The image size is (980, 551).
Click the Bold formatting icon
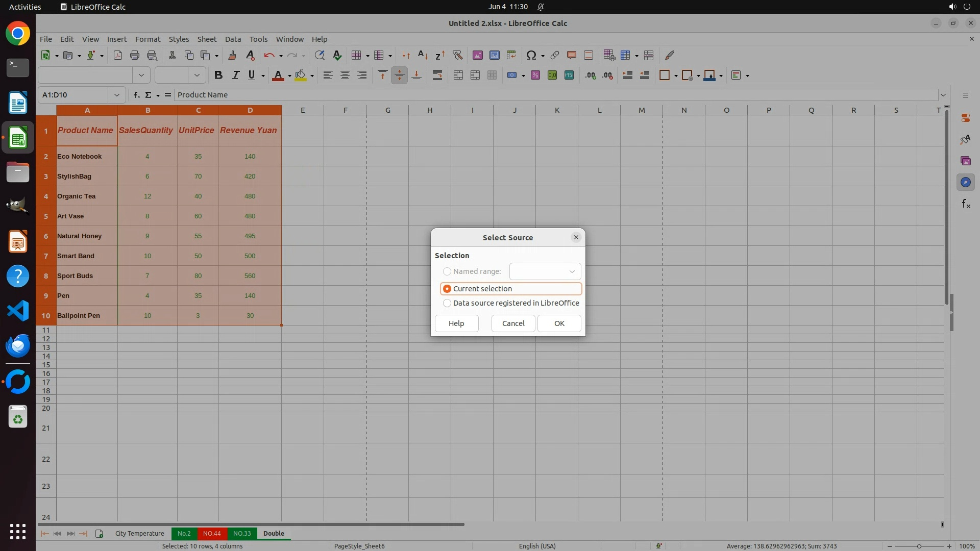click(x=218, y=76)
